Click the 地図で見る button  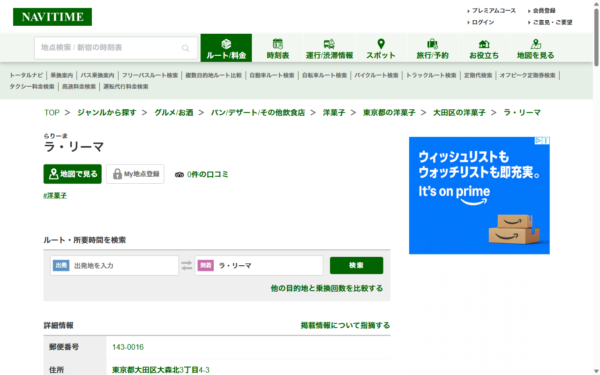[73, 174]
